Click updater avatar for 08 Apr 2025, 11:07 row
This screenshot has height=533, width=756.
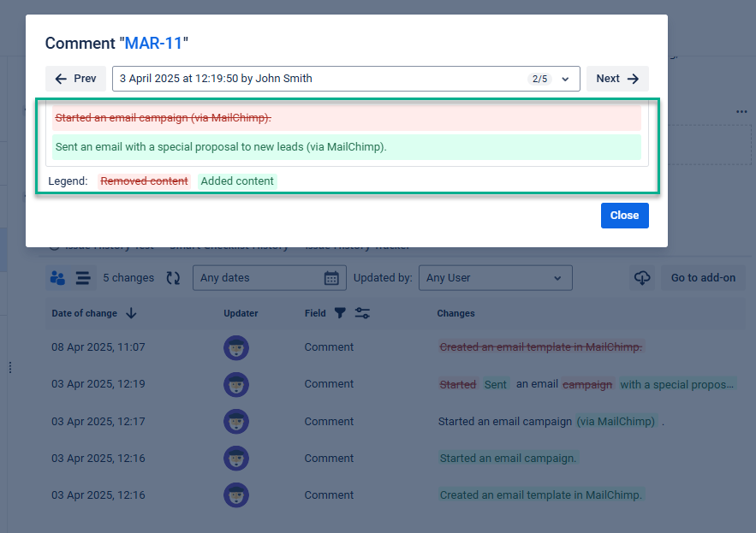coord(236,347)
